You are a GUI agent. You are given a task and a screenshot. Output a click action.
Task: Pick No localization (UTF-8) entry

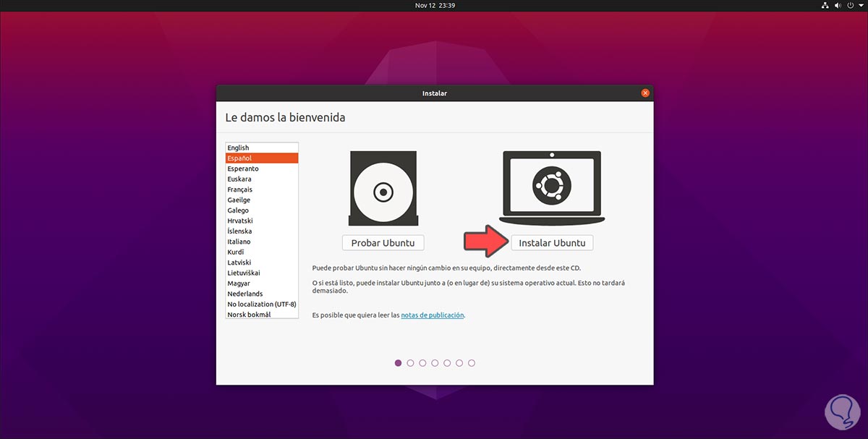[x=262, y=304]
